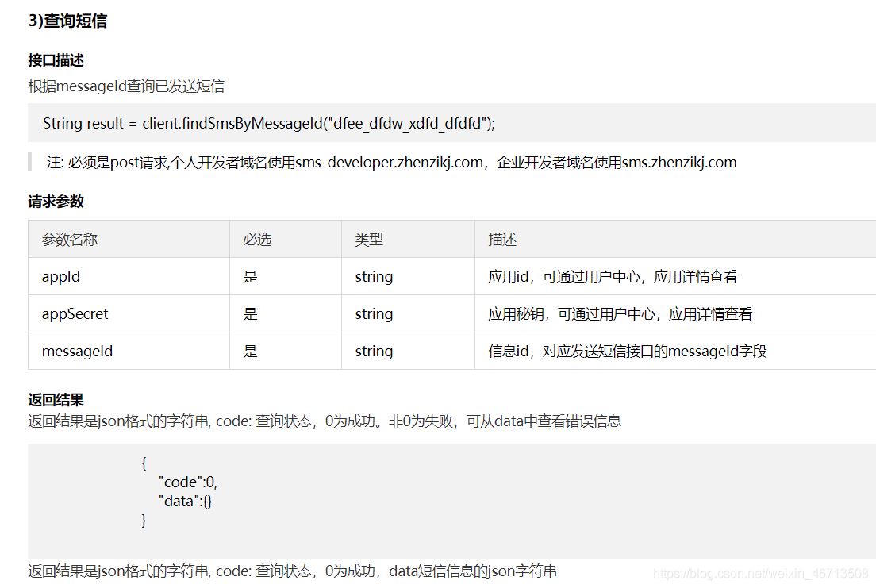Click the 返回结果 section heading

tap(56, 401)
